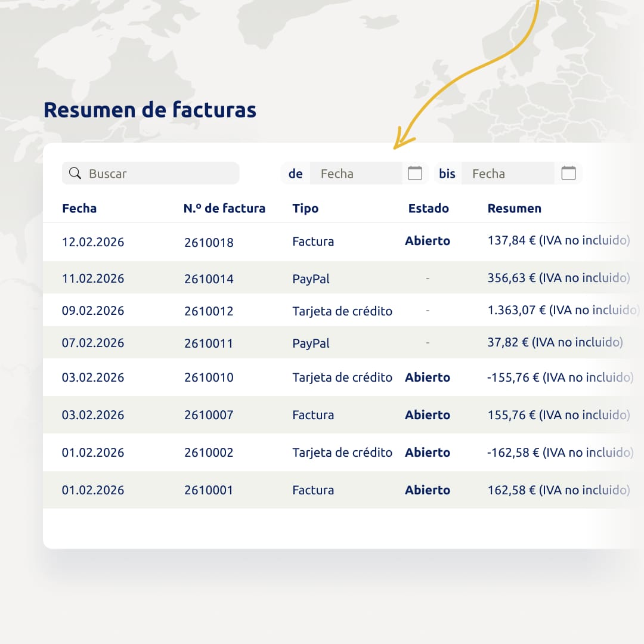Open invoice number 2610002
The image size is (644, 644).
click(x=209, y=452)
